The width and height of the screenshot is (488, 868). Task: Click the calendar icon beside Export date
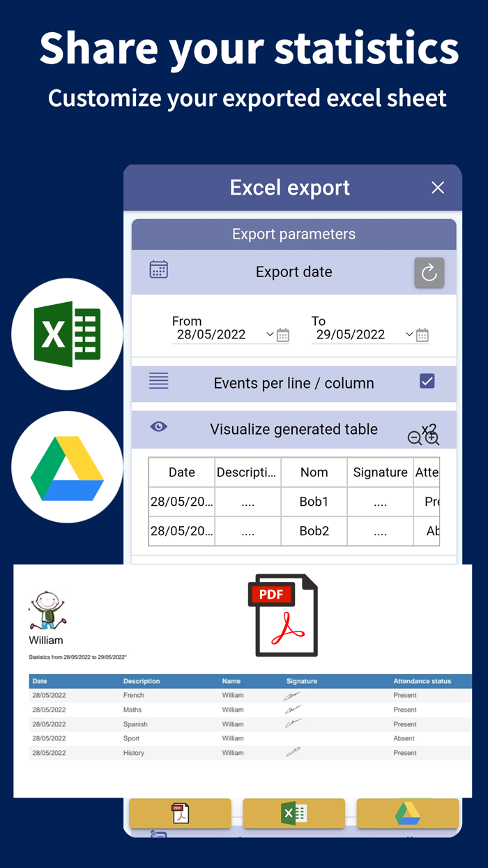tap(159, 269)
